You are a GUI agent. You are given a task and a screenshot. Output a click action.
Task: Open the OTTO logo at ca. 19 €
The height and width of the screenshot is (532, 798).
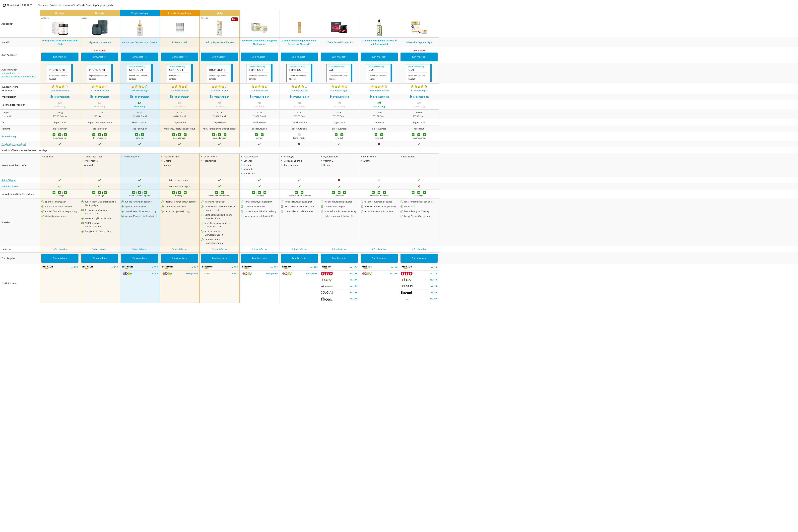click(x=327, y=273)
